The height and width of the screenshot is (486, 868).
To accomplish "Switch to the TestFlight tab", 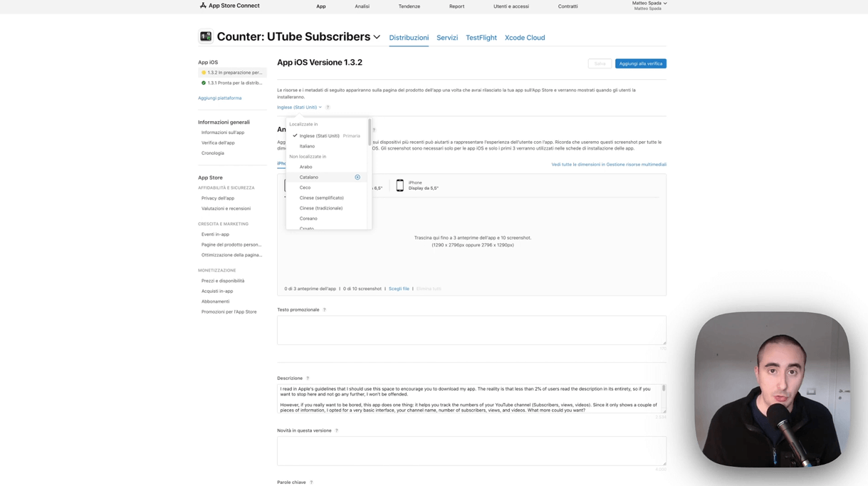I will coord(481,38).
